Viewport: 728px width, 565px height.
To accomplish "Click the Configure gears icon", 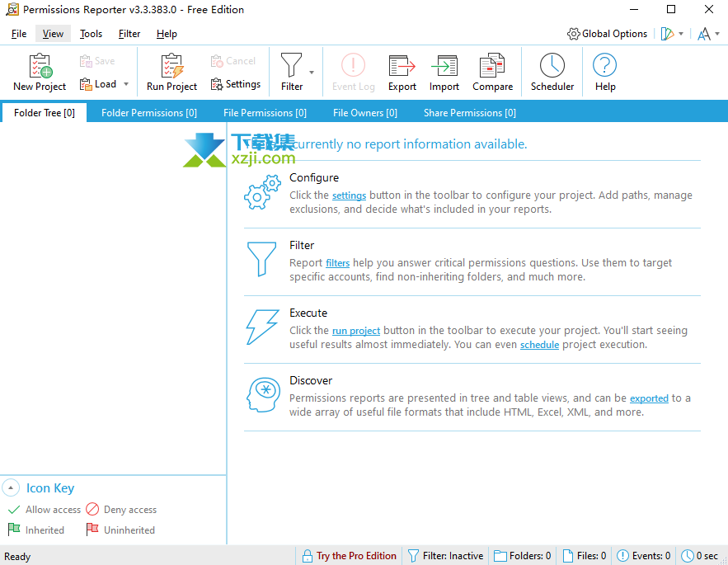I will tap(262, 192).
